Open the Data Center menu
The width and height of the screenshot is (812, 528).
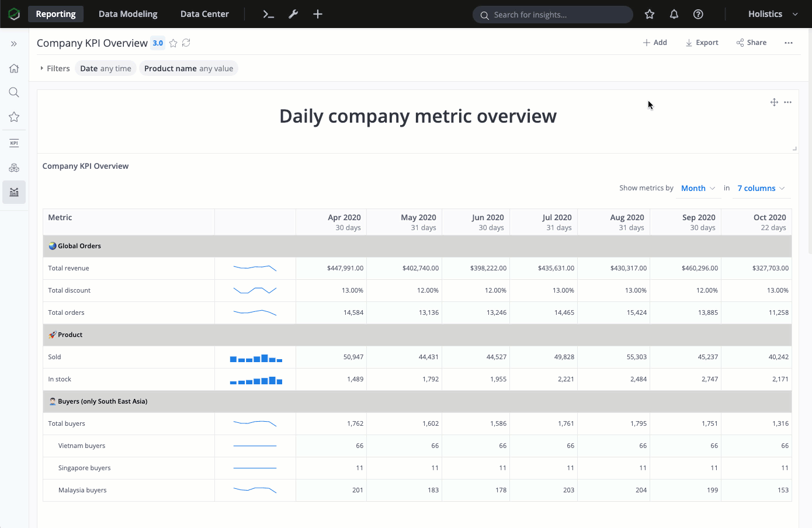[x=204, y=13]
